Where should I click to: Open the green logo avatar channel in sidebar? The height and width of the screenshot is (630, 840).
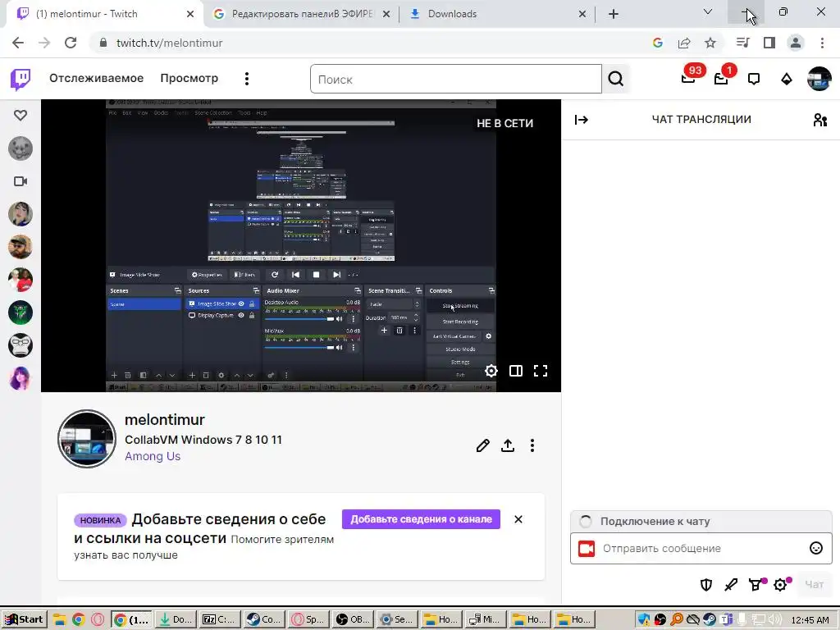point(21,313)
